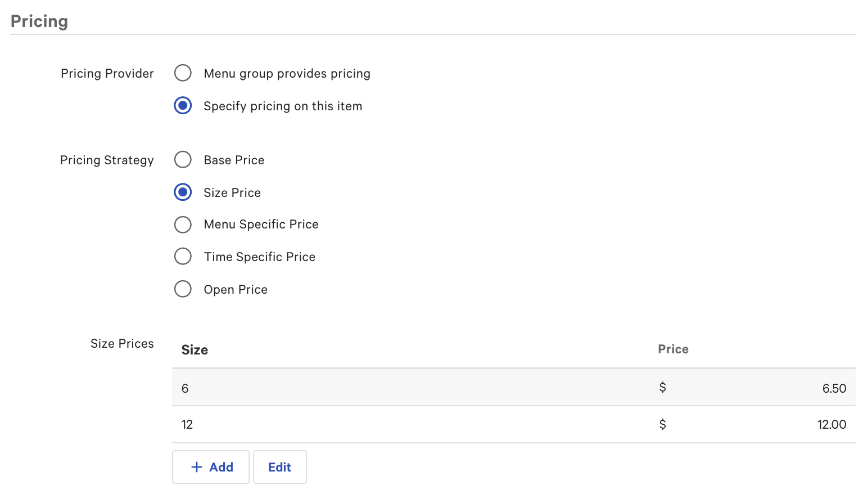The image size is (868, 494).
Task: Click the Price column header
Action: (x=673, y=349)
